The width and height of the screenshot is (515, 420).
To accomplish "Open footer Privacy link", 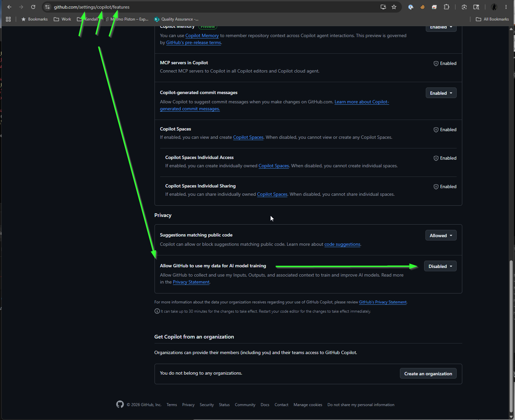I will click(188, 405).
